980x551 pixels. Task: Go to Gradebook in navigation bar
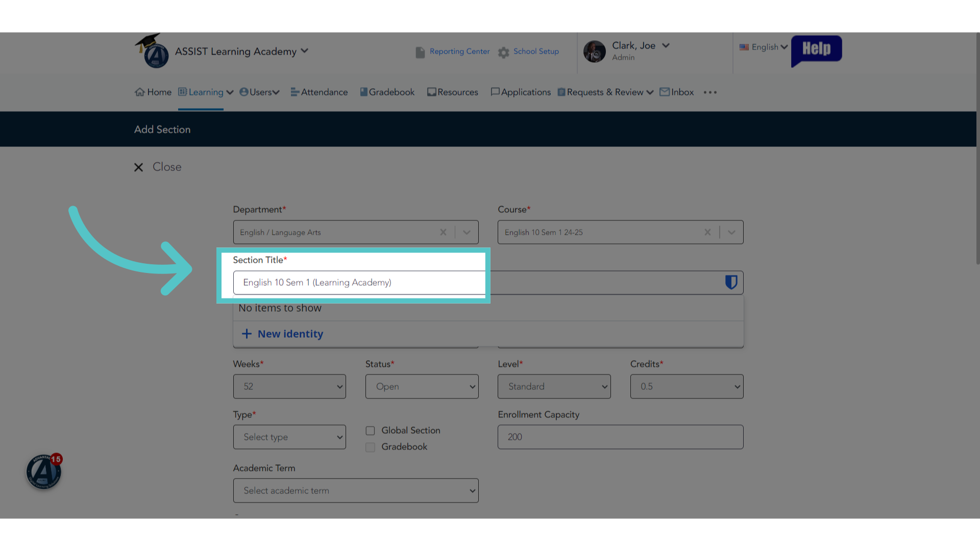pos(387,92)
